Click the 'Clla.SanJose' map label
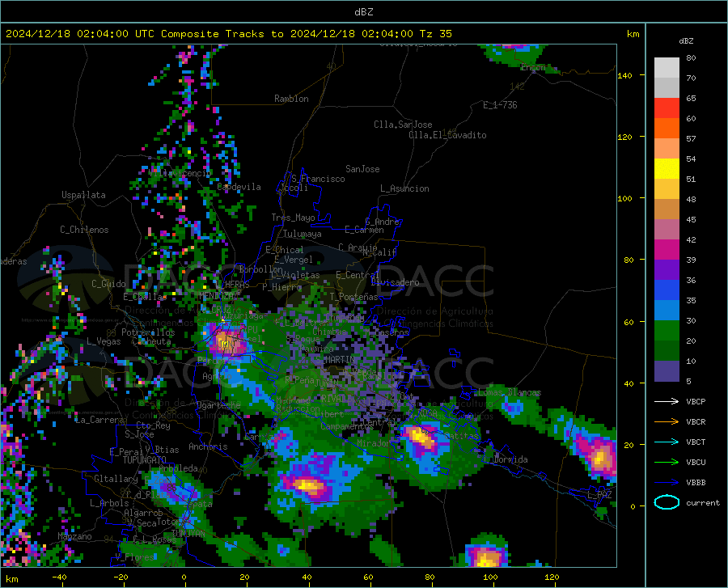 coord(403,125)
